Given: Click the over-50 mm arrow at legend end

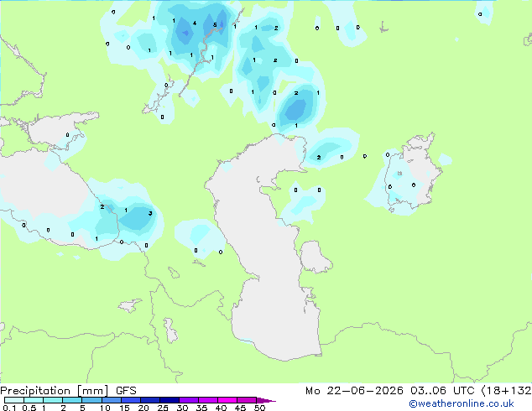Looking at the screenshot, I should coord(266,400).
